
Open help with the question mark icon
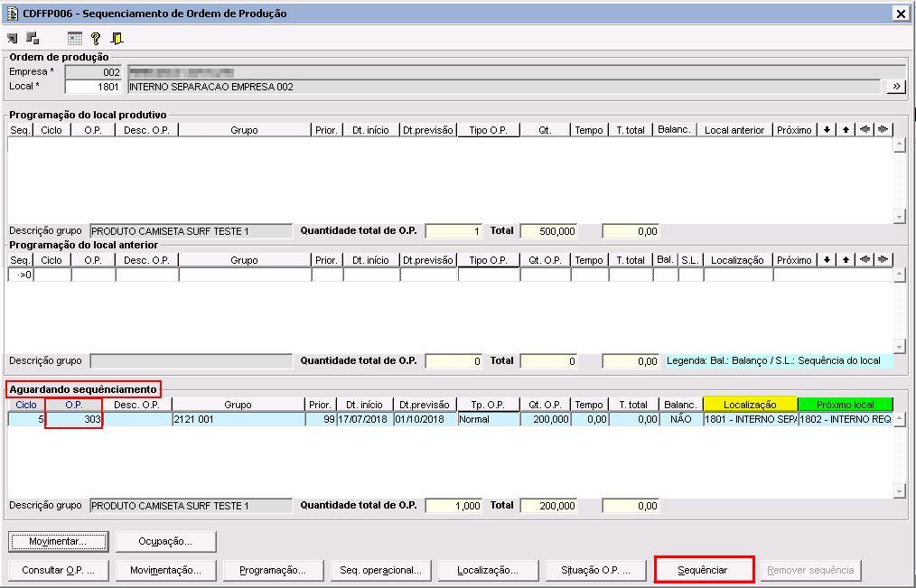coord(96,39)
